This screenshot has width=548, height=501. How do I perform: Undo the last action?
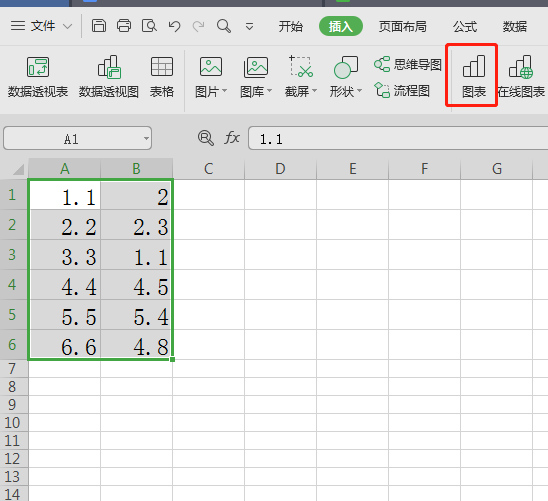coord(174,26)
